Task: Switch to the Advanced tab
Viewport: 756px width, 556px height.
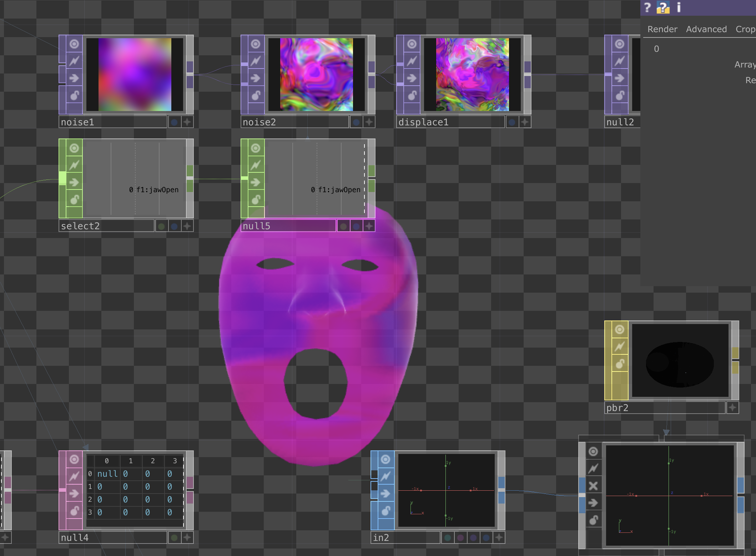Action: [x=706, y=29]
